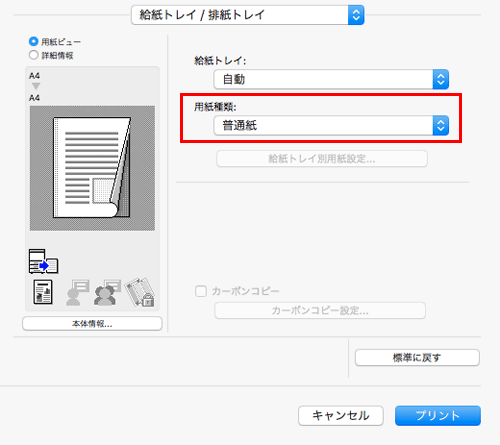Open the 給紙トレイ dropdown set to 自動
Viewport: 500px width, 445px height.
coord(331,79)
